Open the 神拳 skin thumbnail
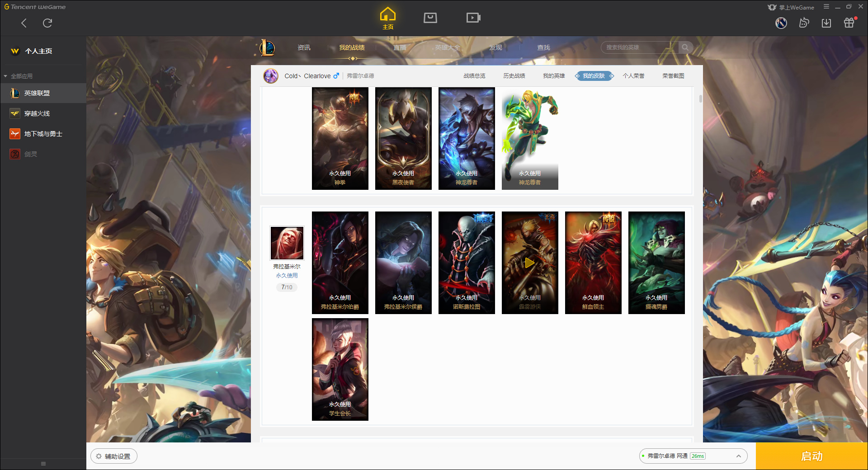This screenshot has width=868, height=470. (x=340, y=138)
